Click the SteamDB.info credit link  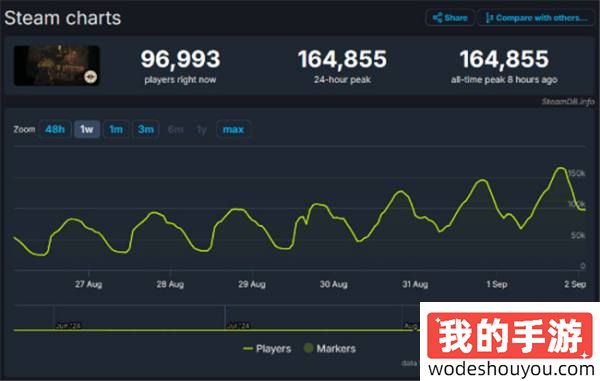[x=568, y=101]
